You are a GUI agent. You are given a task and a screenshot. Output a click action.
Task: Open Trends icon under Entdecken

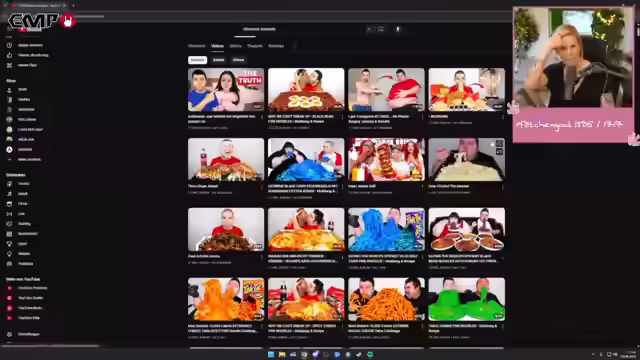(x=9, y=184)
